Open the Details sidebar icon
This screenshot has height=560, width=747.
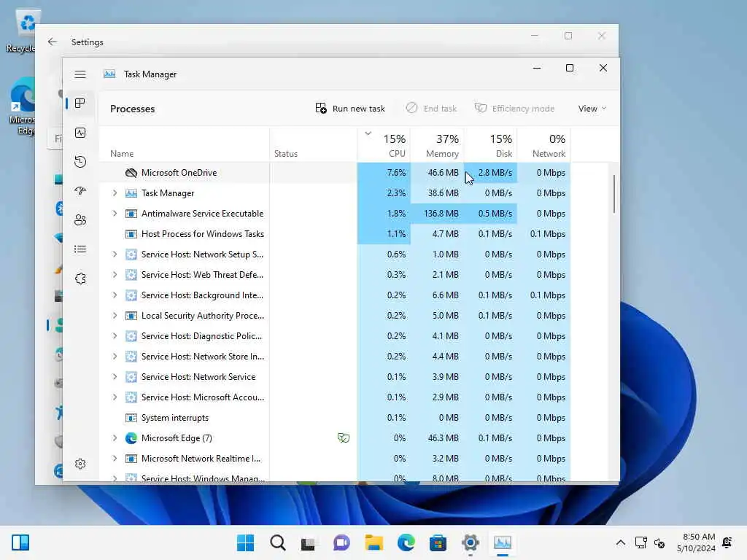[x=80, y=249]
